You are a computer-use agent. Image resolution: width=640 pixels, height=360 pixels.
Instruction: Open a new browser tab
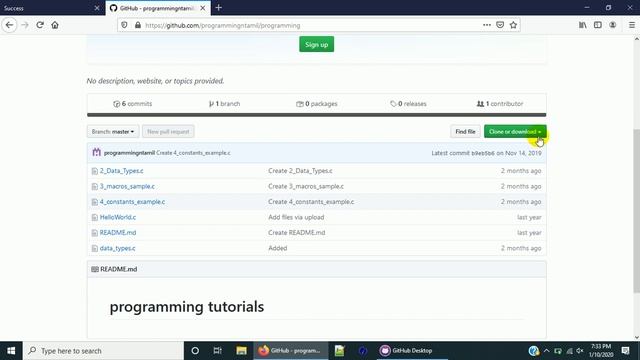(x=219, y=8)
